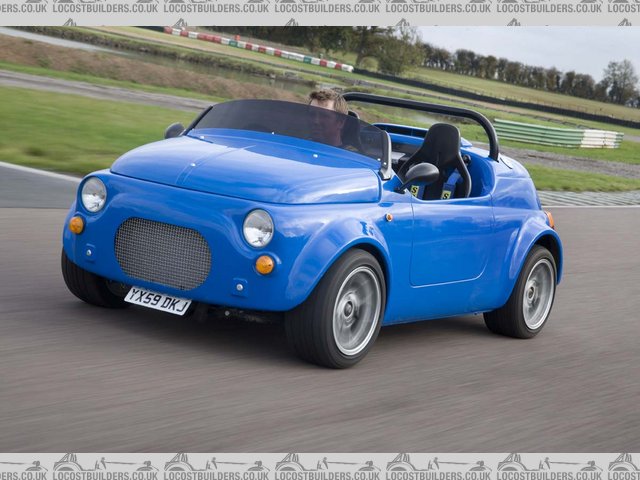Click the YX59 DKJ license plate
Viewport: 640px width, 480px height.
tap(157, 300)
